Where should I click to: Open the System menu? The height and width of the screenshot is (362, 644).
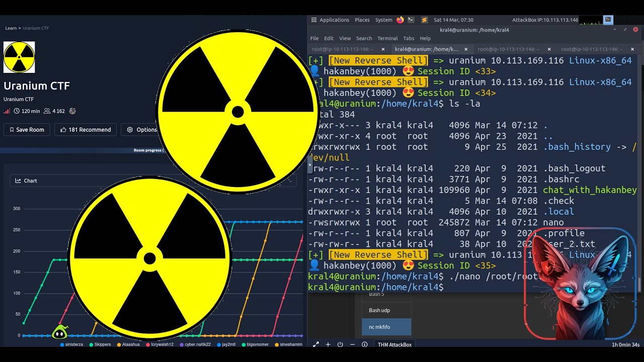point(384,20)
